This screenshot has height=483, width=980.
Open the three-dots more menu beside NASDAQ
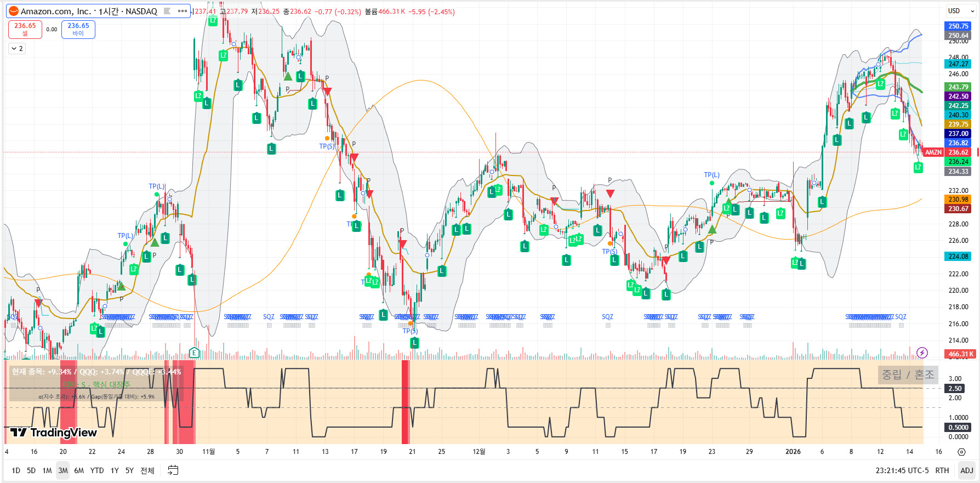[183, 11]
